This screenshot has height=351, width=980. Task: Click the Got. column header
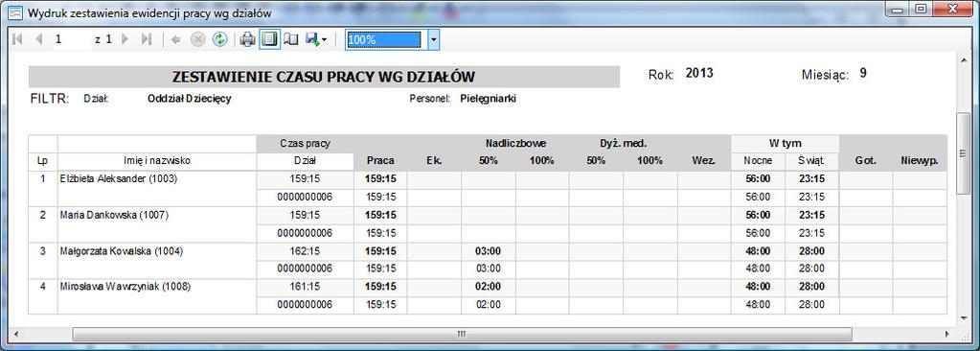coord(866,161)
